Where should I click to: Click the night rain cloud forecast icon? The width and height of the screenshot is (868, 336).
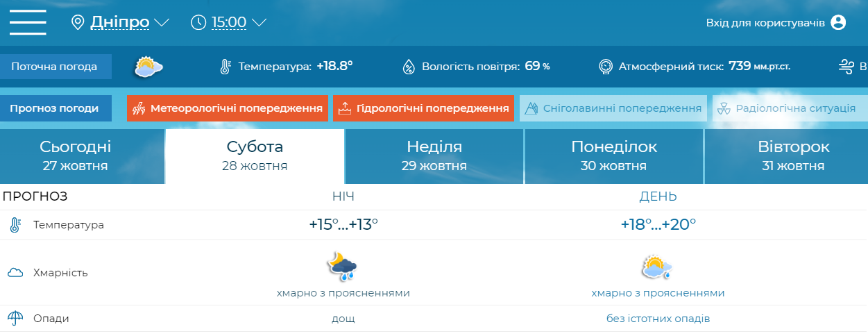[x=342, y=266]
